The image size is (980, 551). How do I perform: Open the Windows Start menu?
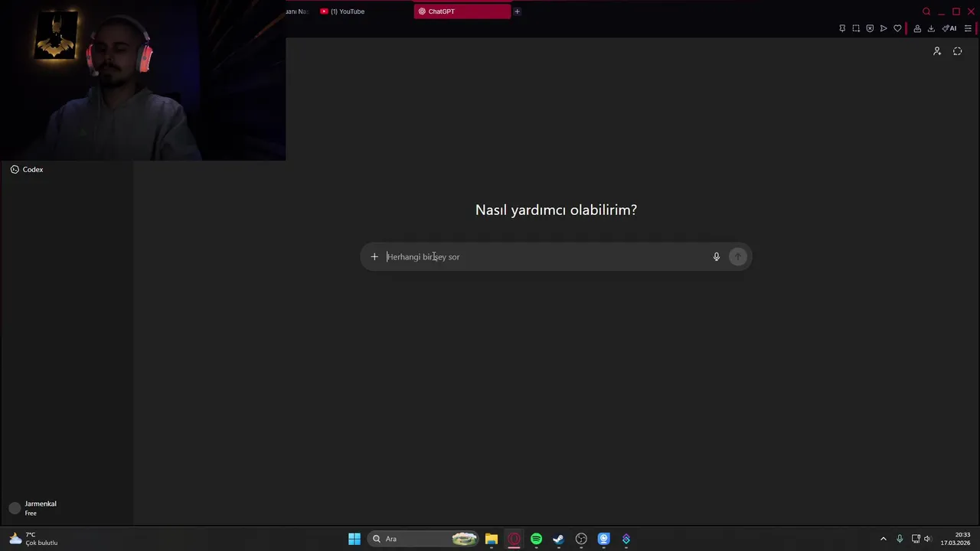[x=354, y=539]
